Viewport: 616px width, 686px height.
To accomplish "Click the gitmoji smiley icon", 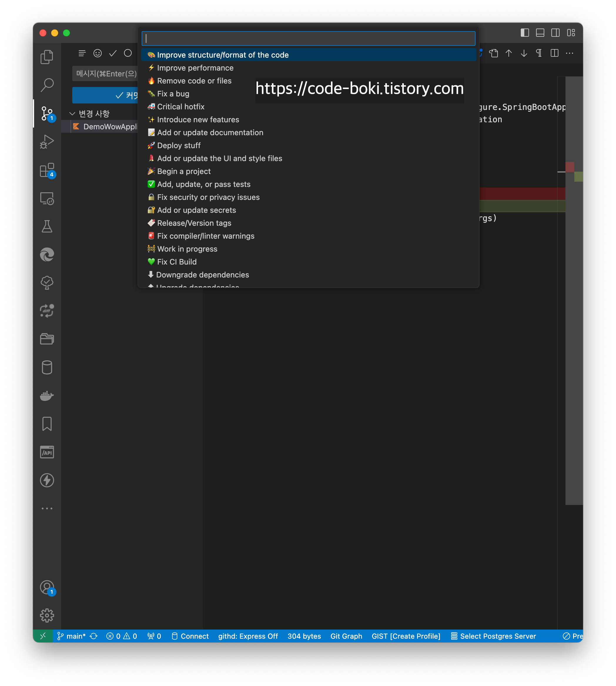I will (98, 53).
